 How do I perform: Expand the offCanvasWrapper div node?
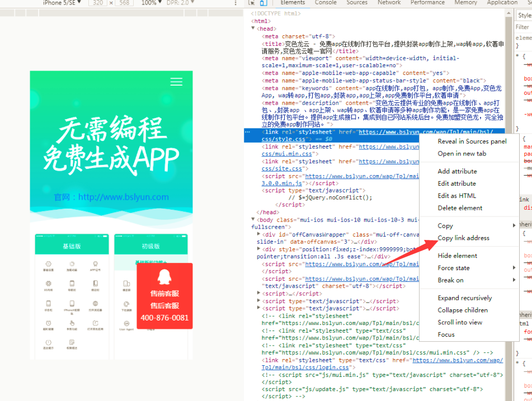pyautogui.click(x=258, y=234)
